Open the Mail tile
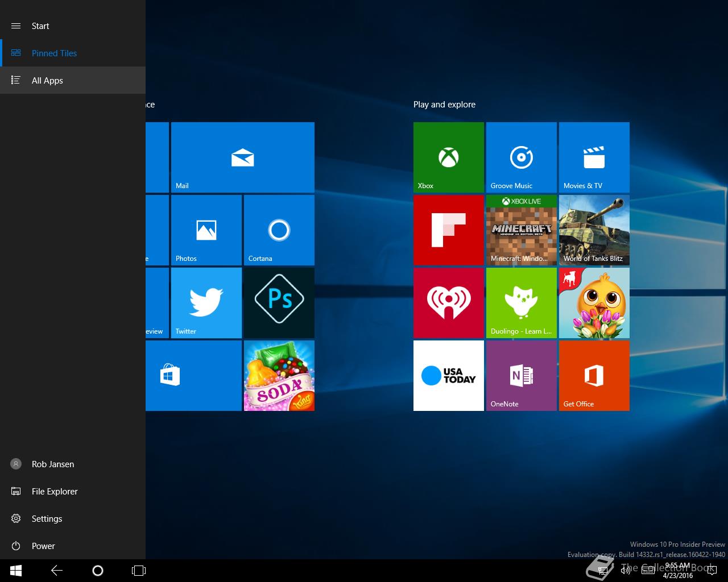This screenshot has width=728, height=582. (x=243, y=157)
